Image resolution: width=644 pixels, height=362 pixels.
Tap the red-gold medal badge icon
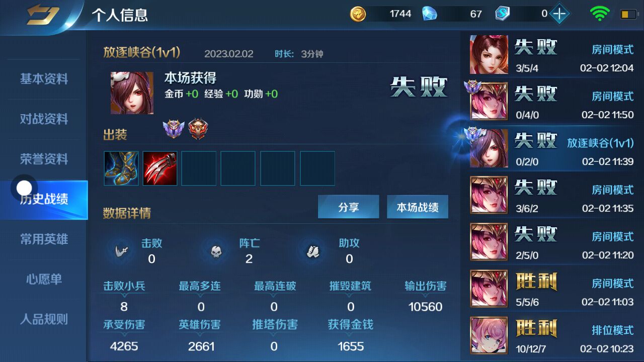click(198, 130)
